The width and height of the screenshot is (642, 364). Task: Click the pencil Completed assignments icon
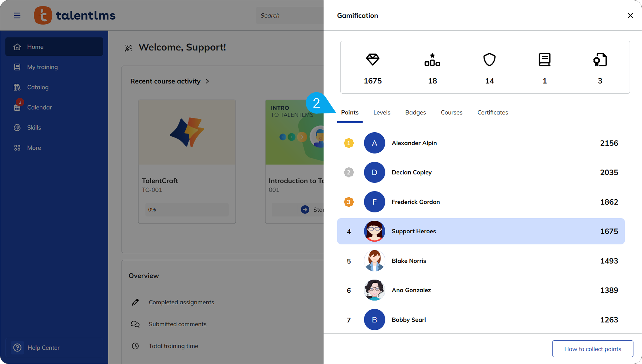135,302
